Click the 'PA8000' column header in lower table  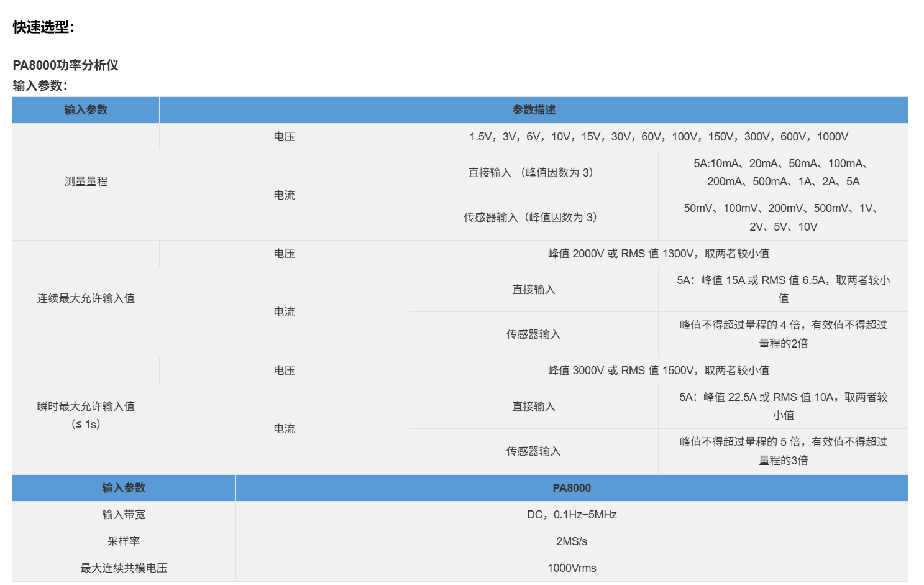[572, 488]
